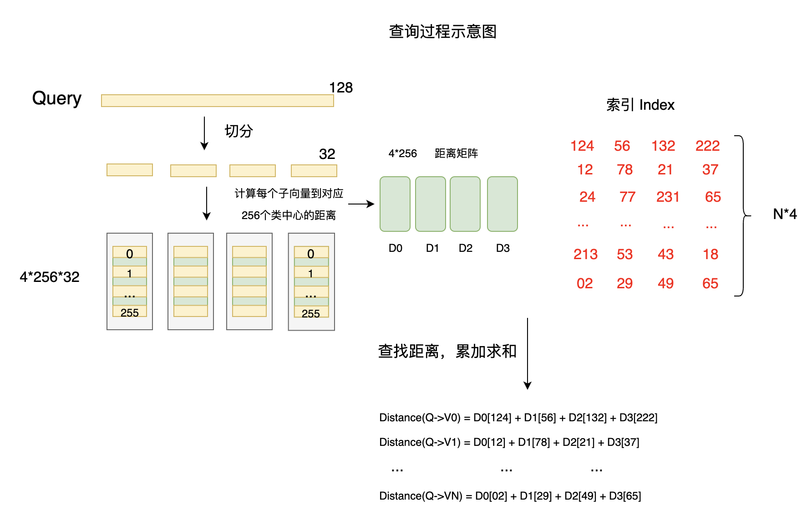Click index value 132
This screenshot has width=812, height=521.
coord(663,146)
